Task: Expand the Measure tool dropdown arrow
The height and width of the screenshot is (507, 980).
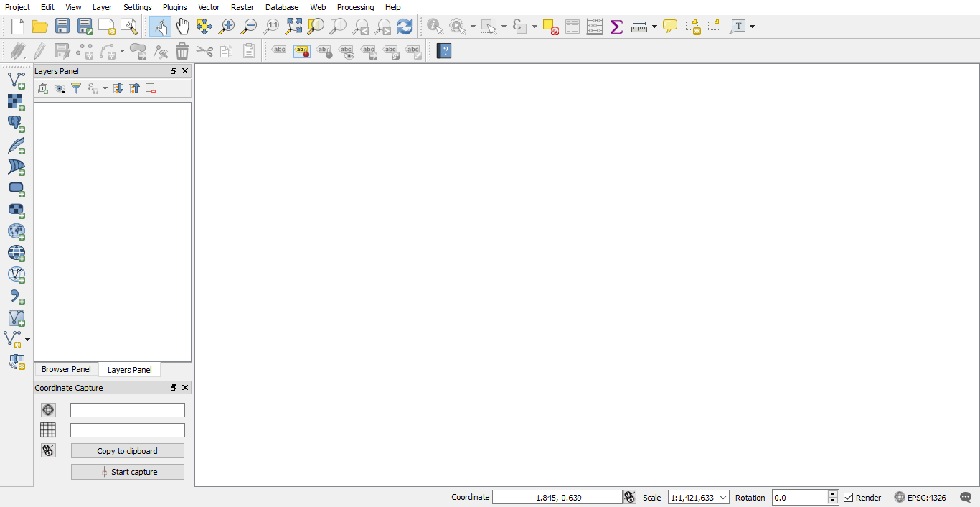Action: (x=654, y=27)
